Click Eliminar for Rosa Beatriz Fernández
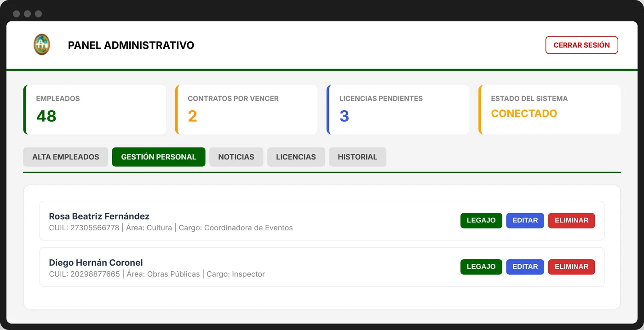The width and height of the screenshot is (644, 330). tap(571, 220)
